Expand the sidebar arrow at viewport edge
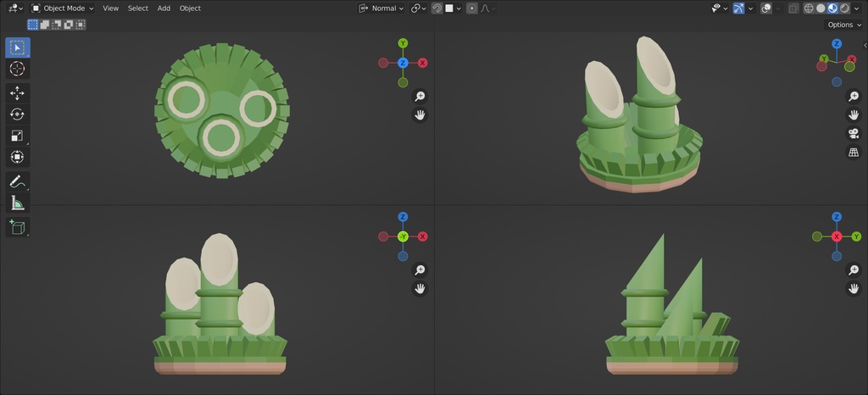 point(865,46)
